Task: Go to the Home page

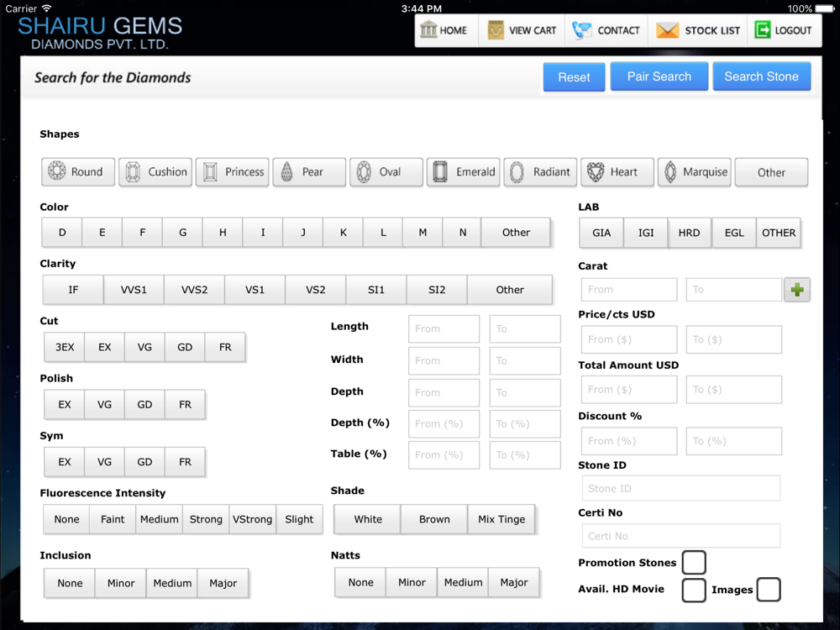Action: (444, 30)
